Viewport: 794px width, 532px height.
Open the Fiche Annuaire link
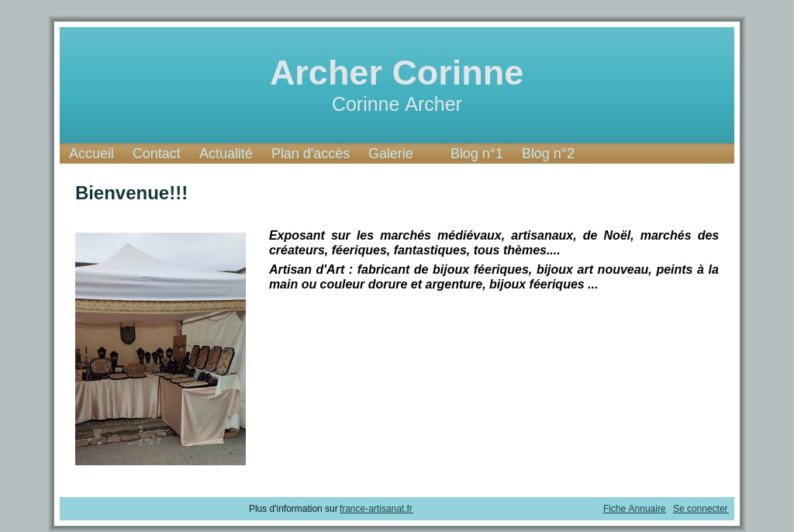634,509
